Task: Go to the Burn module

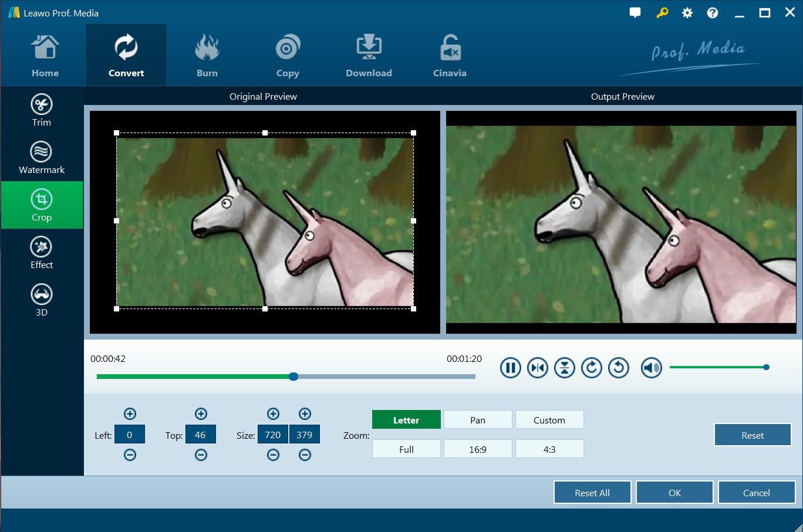Action: pos(207,56)
